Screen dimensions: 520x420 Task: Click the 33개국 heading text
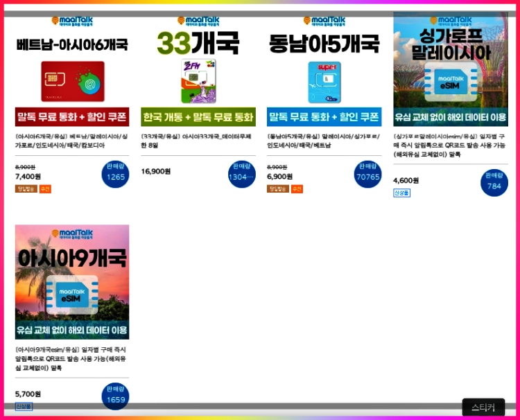point(198,43)
